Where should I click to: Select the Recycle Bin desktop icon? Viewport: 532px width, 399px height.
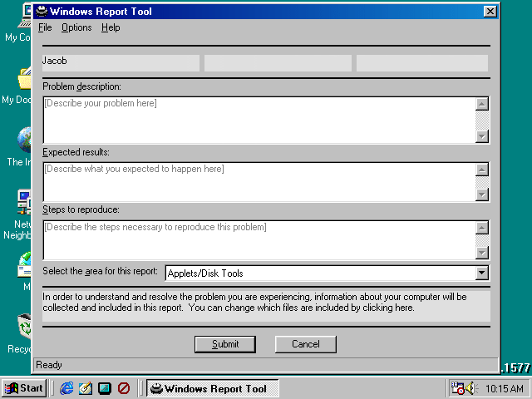pyautogui.click(x=19, y=334)
